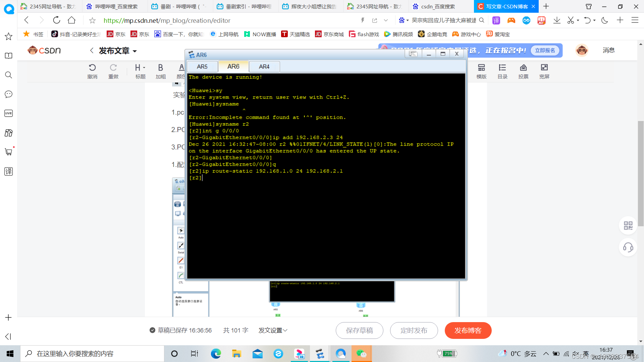Insert a vote (投票) block
This screenshot has height=362, width=644.
click(x=523, y=71)
